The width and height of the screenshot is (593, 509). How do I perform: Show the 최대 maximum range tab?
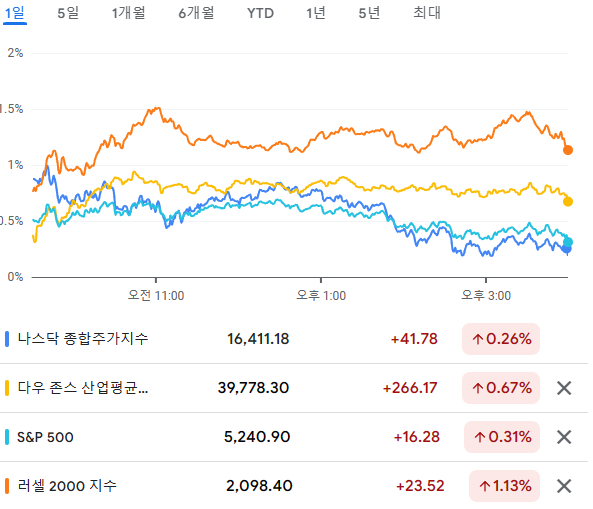(427, 13)
